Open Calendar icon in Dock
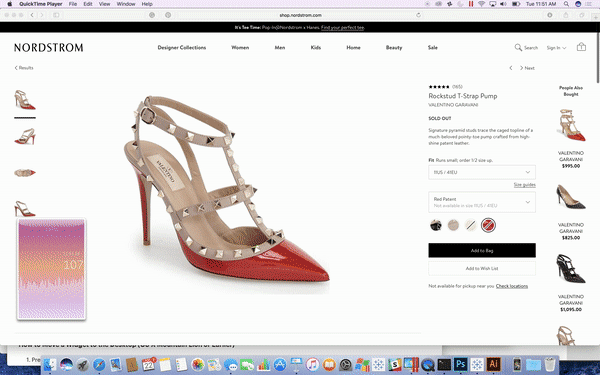This screenshot has height=375, width=600. [x=148, y=364]
